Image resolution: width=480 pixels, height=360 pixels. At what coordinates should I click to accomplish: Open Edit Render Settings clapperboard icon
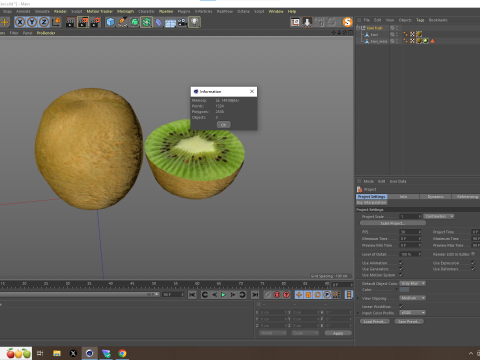point(95,22)
